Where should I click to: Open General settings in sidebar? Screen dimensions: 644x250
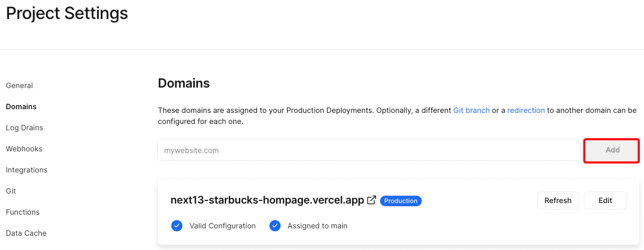click(x=20, y=85)
